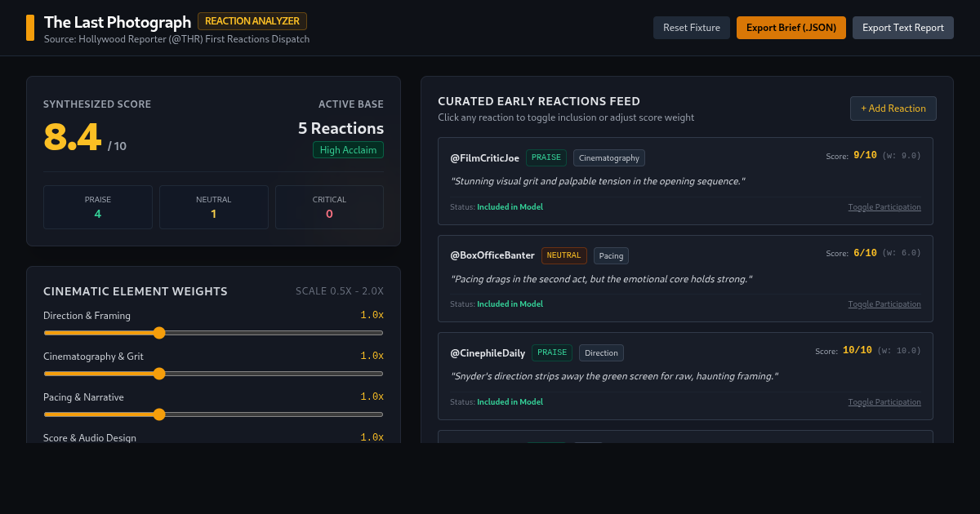
Task: Click the Direction & Framing weight slider
Action: (x=213, y=333)
